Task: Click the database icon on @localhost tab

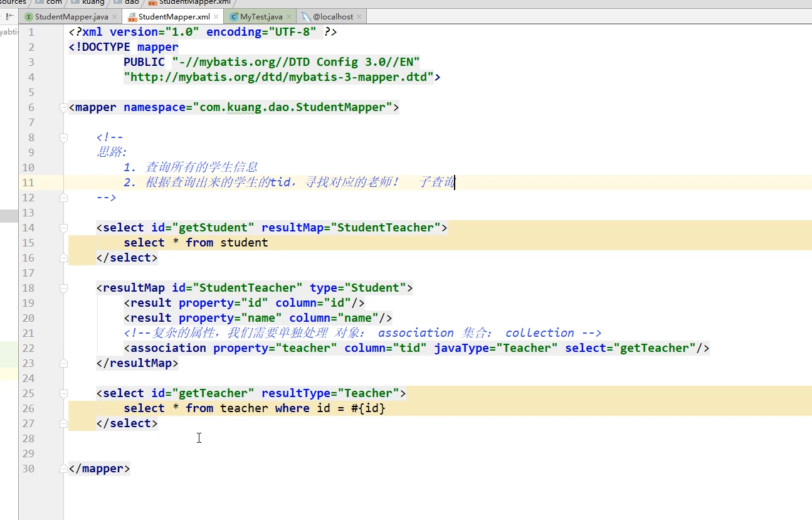Action: point(306,17)
